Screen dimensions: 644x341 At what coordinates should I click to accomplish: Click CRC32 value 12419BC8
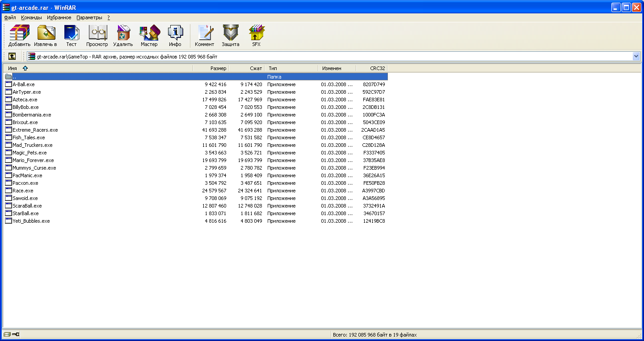(x=374, y=221)
